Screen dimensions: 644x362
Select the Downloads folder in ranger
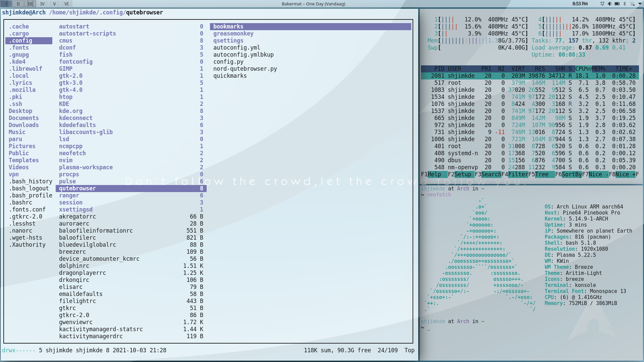click(x=29, y=125)
